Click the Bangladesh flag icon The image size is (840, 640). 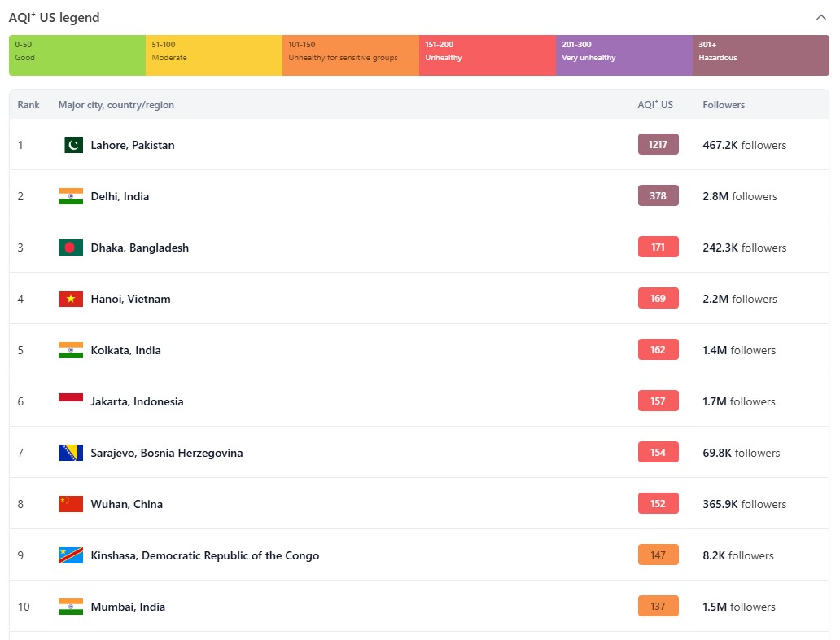[x=71, y=248]
